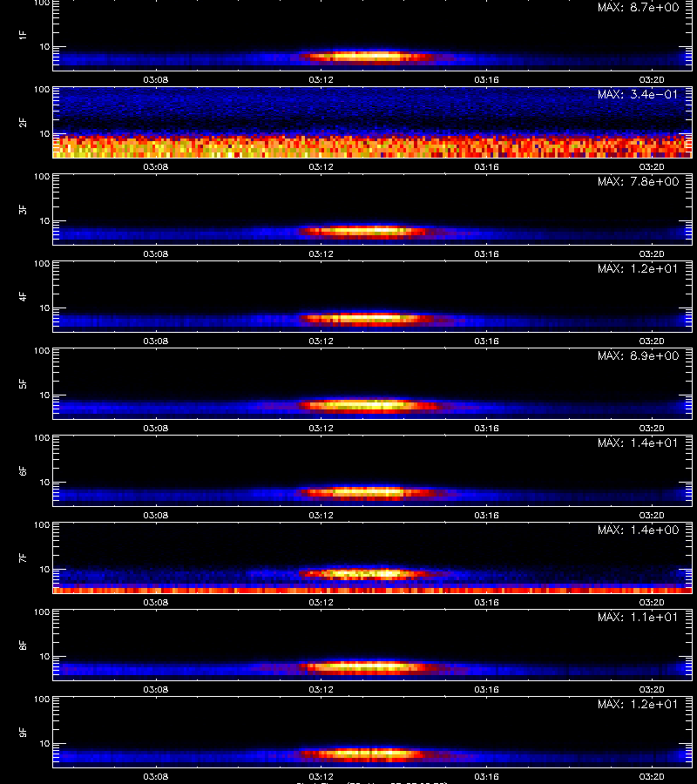The width and height of the screenshot is (697, 784).
Task: Click the 'MAX: 1.2e+01' readout in panel 9F
Action: 638,704
